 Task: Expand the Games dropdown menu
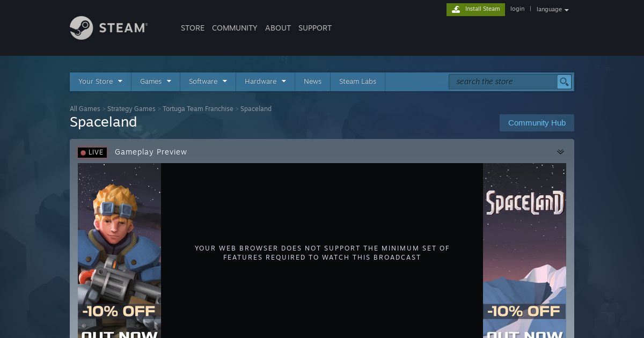click(156, 82)
